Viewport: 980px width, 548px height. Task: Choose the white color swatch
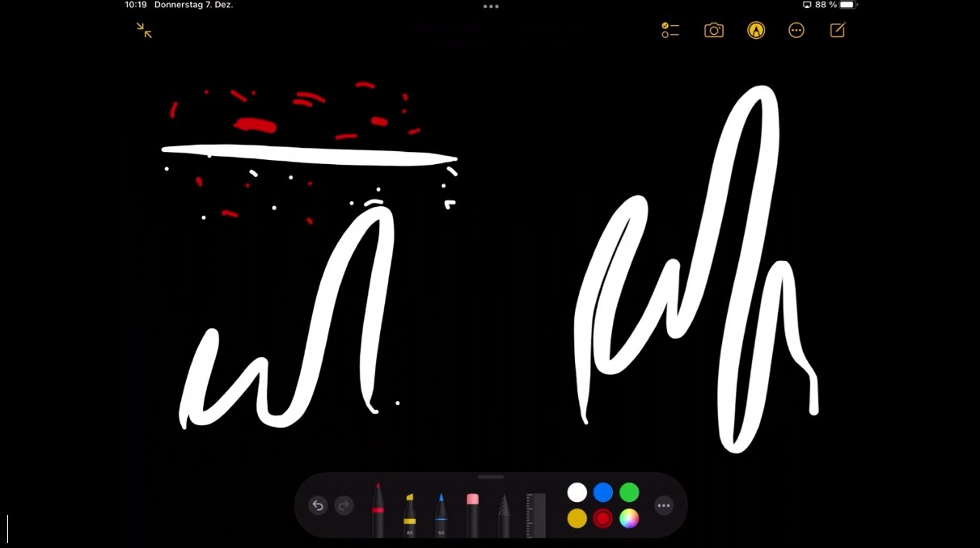(577, 492)
